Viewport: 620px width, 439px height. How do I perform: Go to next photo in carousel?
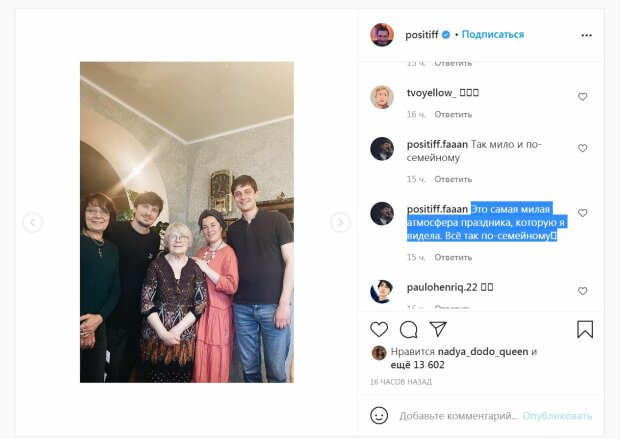(340, 222)
